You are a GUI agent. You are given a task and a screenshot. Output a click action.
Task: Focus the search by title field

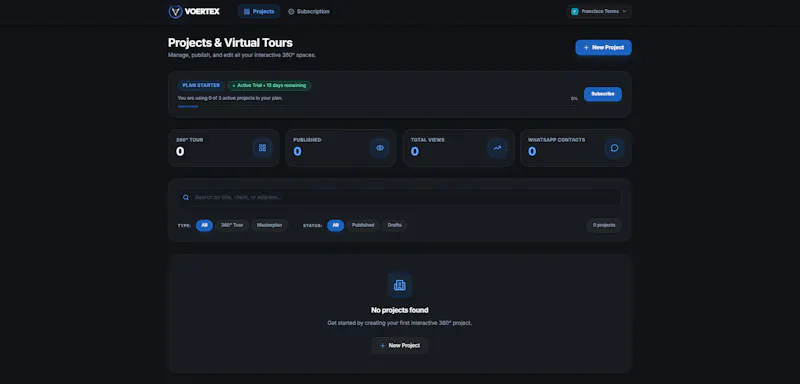pos(400,197)
